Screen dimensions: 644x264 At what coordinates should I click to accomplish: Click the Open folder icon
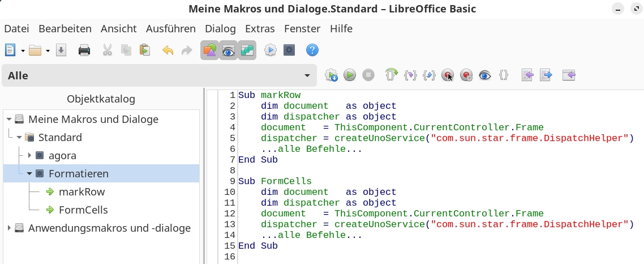35,50
